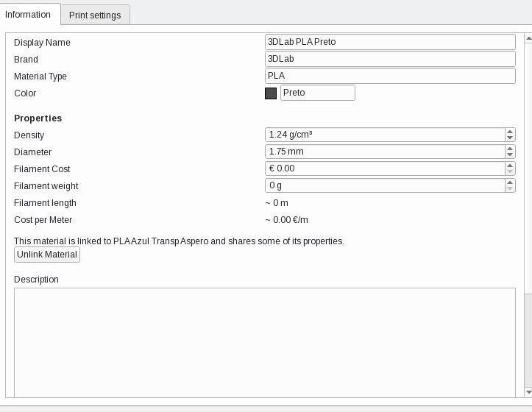
Task: Edit the Display Name field
Action: pos(390,42)
